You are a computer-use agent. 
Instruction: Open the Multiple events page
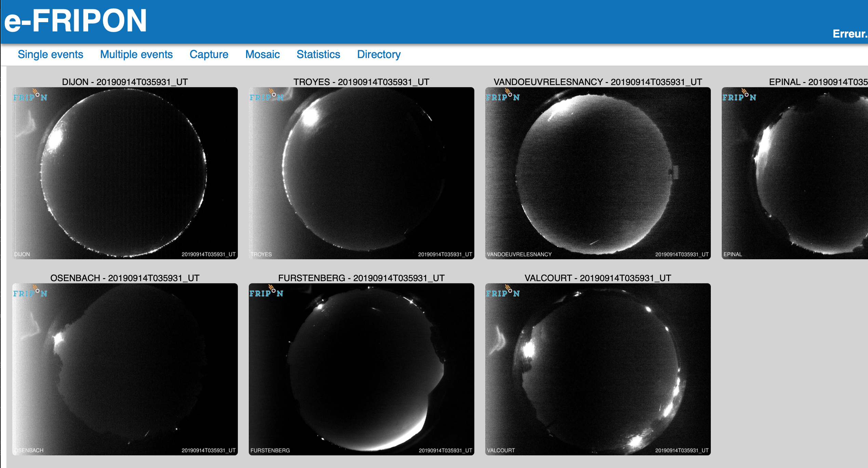click(x=136, y=54)
